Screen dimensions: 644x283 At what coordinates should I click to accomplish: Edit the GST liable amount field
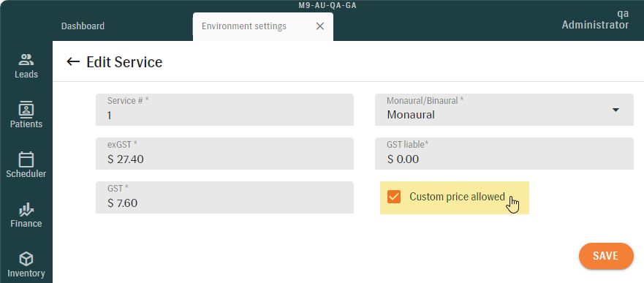click(504, 154)
